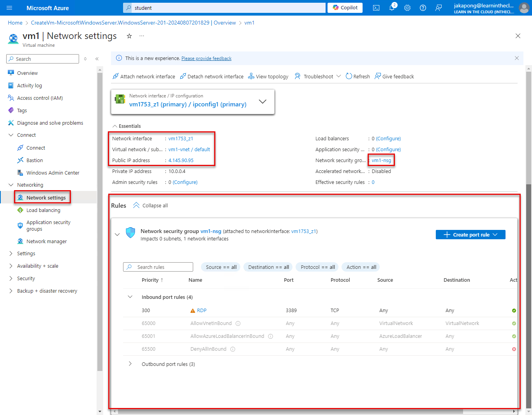The image size is (532, 415).
Task: Open the RDP inbound rule
Action: coord(202,311)
